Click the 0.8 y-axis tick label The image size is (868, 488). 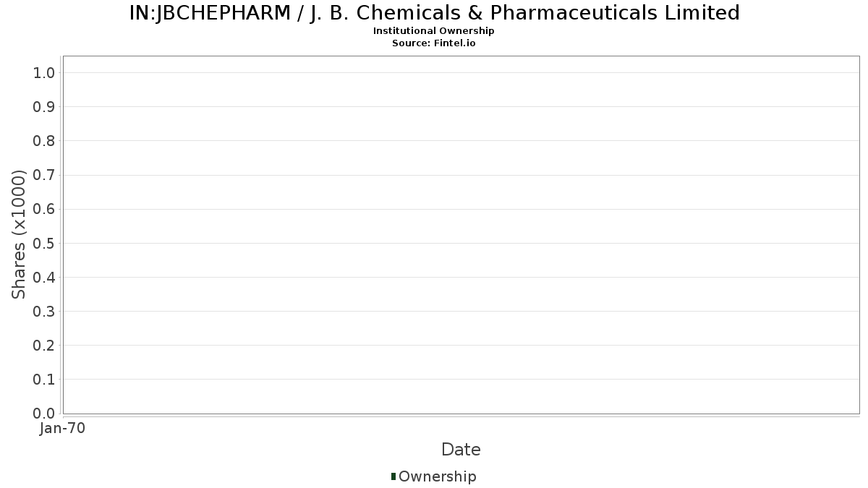(44, 141)
